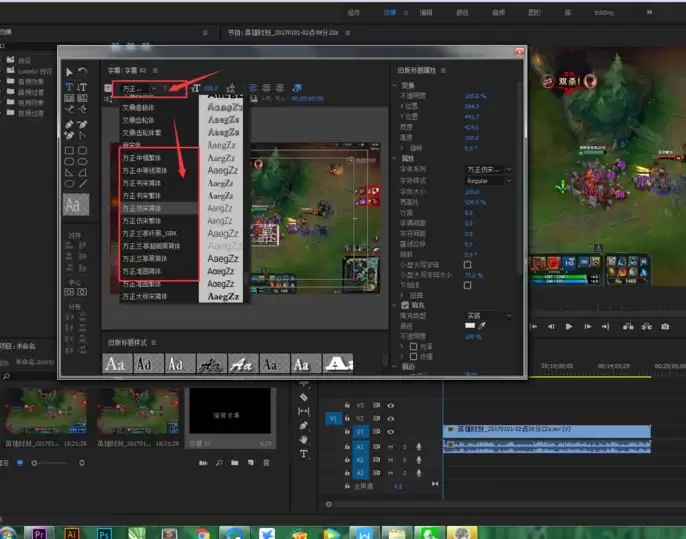Select the Type tool in title toolbar
The height and width of the screenshot is (539, 686).
[x=69, y=87]
